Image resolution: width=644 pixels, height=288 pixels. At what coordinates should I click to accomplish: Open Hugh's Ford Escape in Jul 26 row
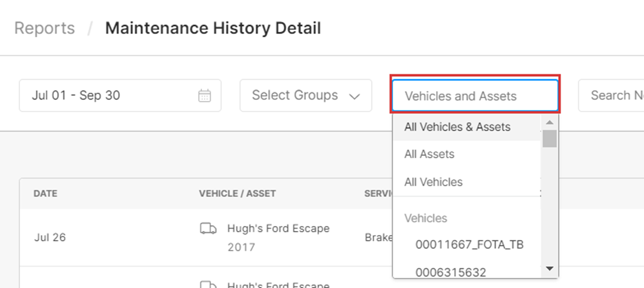pyautogui.click(x=279, y=228)
